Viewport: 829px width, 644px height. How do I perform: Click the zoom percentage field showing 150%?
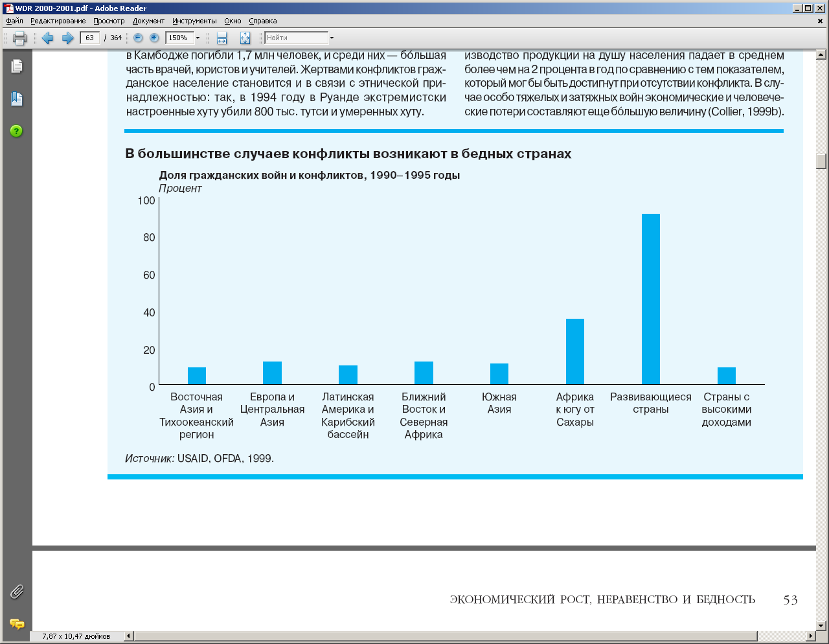coord(179,38)
